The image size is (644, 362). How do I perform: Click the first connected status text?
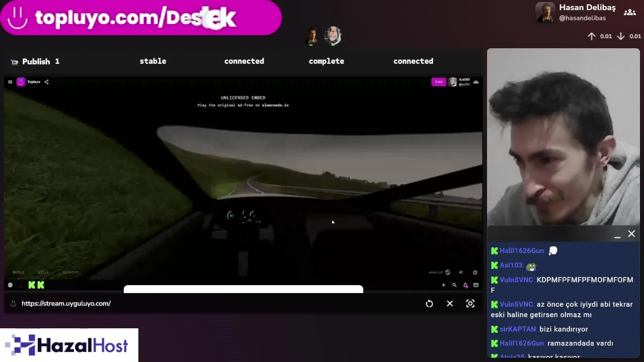click(x=244, y=61)
